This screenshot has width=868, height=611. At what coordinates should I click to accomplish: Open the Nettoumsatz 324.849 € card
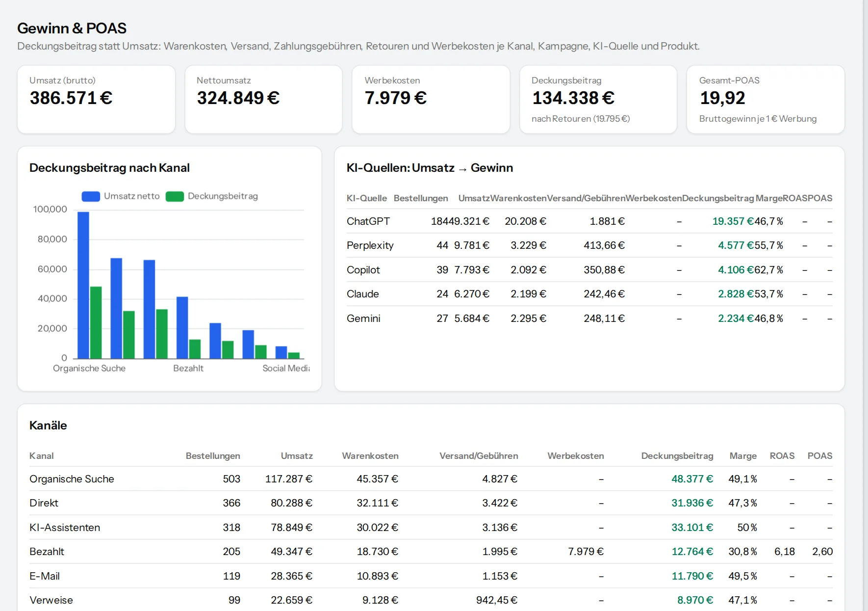click(x=263, y=99)
